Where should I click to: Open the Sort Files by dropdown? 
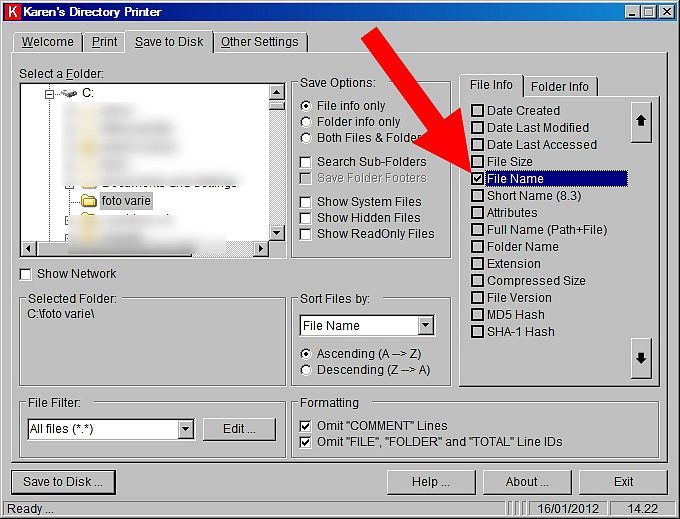coord(426,325)
